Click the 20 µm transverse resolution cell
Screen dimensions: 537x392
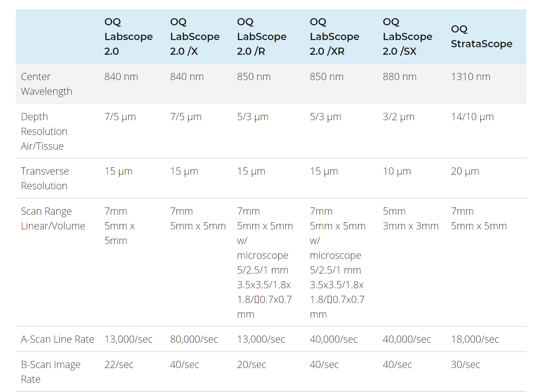(465, 171)
